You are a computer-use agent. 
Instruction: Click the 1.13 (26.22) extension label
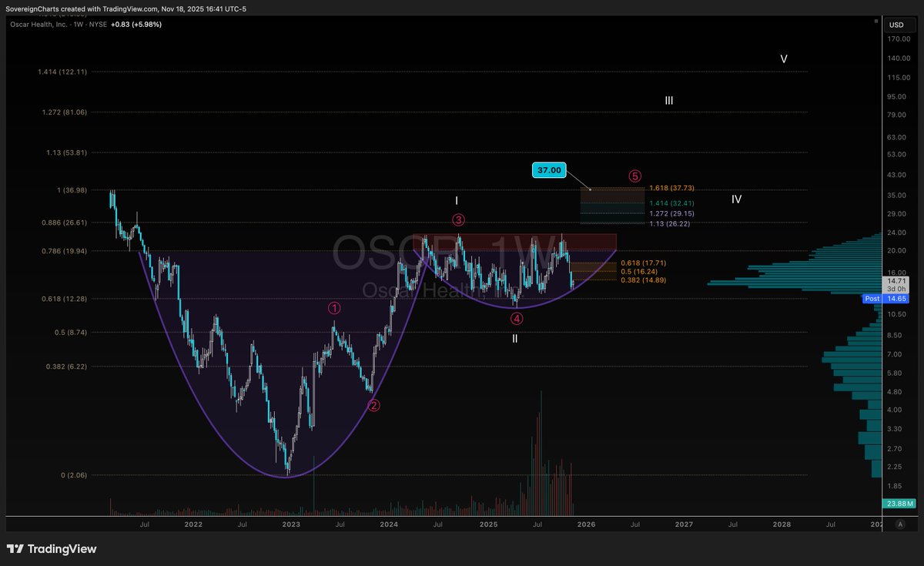click(x=670, y=223)
